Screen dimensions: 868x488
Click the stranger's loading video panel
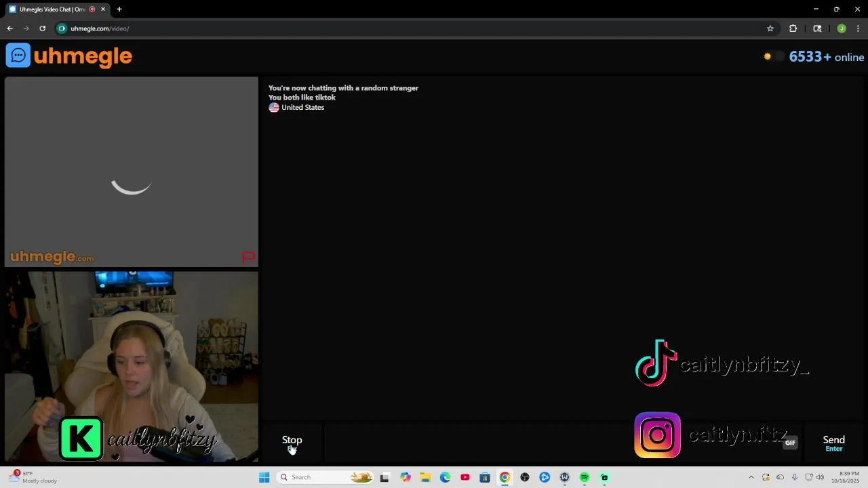click(132, 172)
